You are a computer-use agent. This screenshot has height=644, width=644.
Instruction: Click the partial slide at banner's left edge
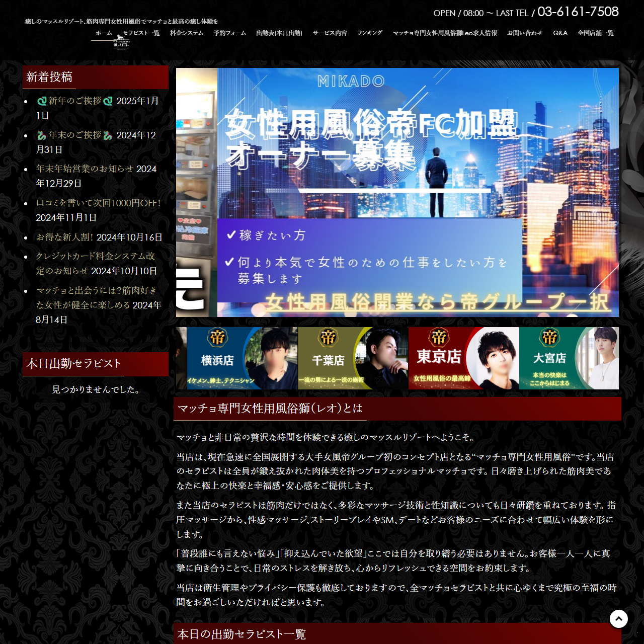(197, 192)
